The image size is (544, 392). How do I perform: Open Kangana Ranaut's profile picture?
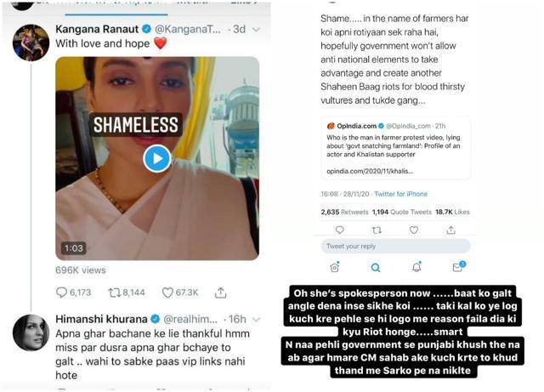coord(31,43)
